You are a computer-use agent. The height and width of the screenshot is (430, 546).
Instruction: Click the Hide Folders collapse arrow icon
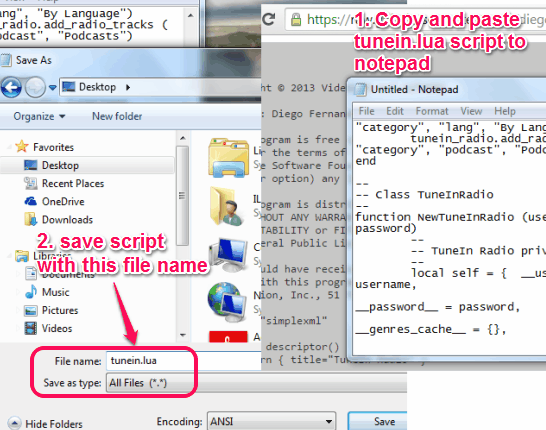14,423
